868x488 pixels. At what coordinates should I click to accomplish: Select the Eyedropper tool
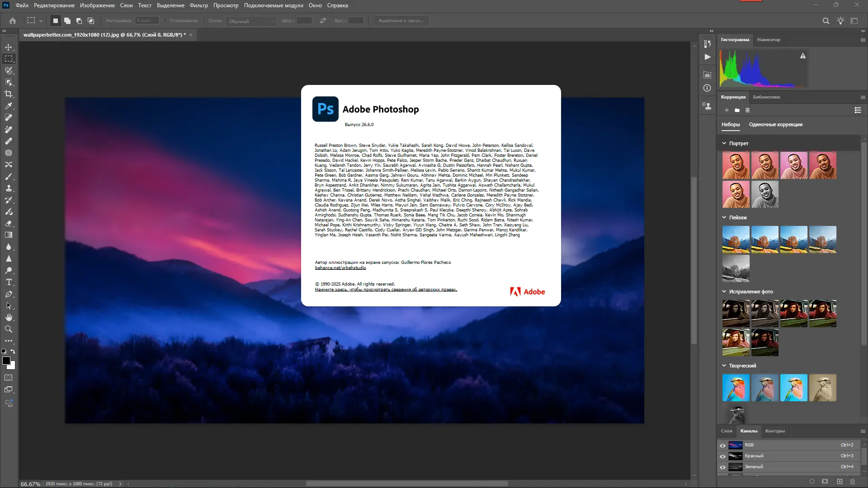9,106
